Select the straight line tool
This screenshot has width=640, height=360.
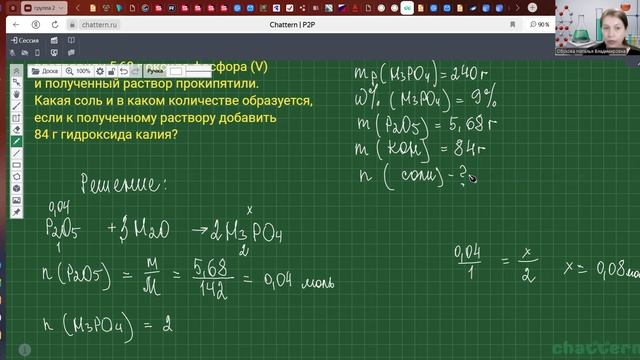pos(16,153)
